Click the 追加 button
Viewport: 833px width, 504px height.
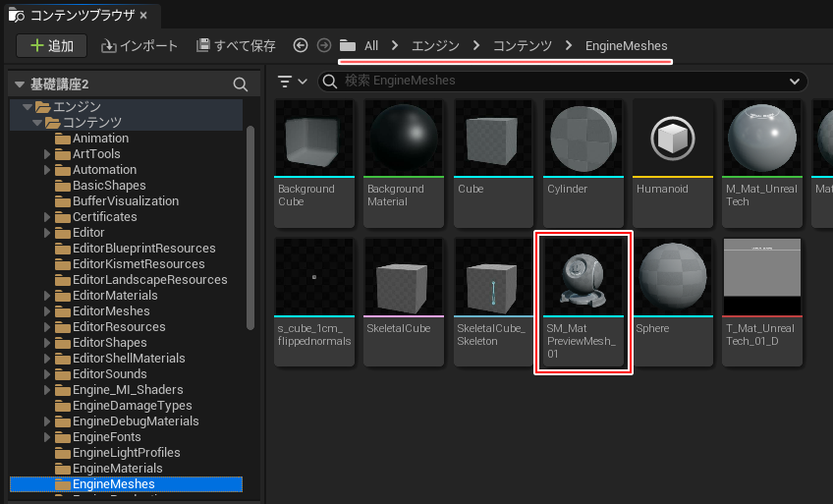[x=51, y=46]
